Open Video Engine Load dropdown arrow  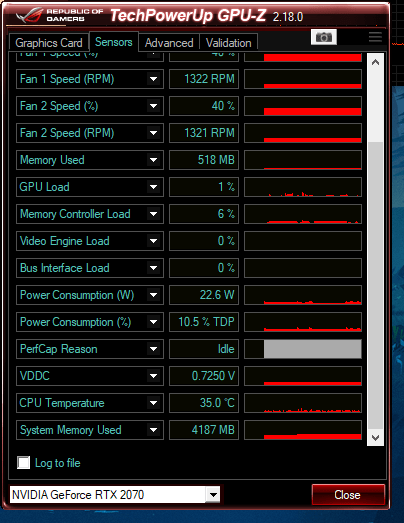(153, 241)
